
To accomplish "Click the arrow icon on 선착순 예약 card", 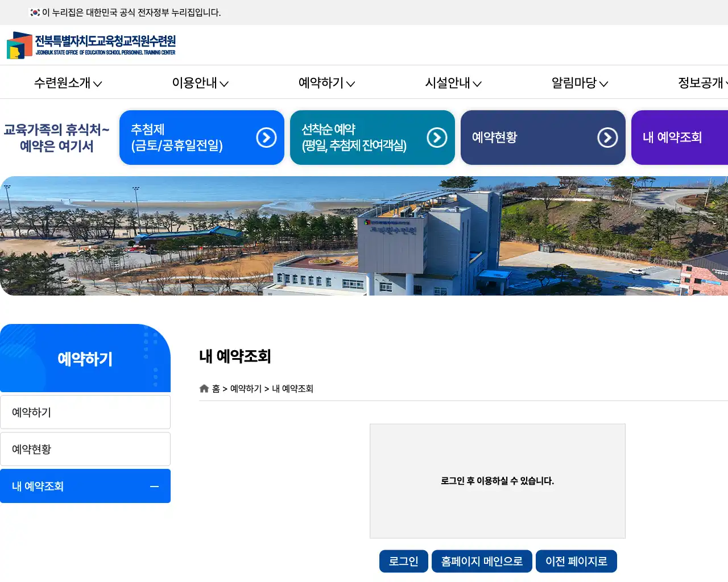I will [x=437, y=138].
